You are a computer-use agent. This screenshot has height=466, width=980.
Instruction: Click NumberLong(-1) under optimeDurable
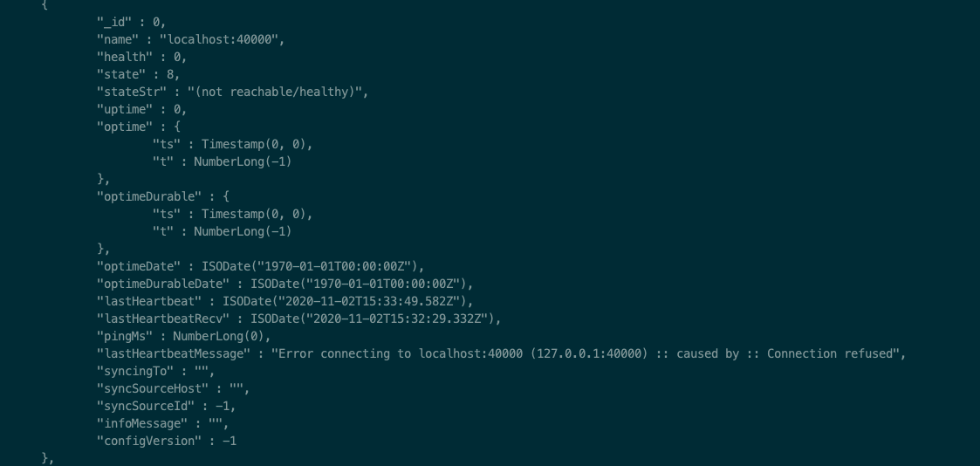pyautogui.click(x=243, y=232)
